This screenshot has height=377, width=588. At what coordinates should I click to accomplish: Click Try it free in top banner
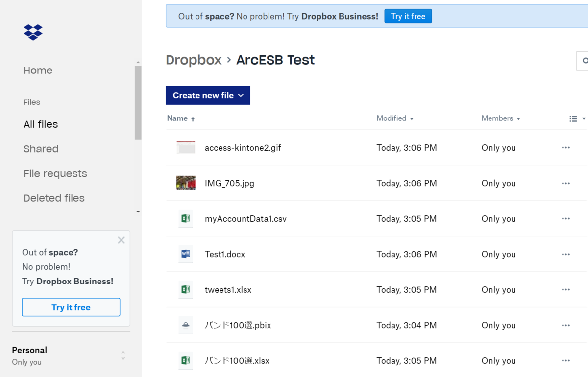(x=408, y=16)
